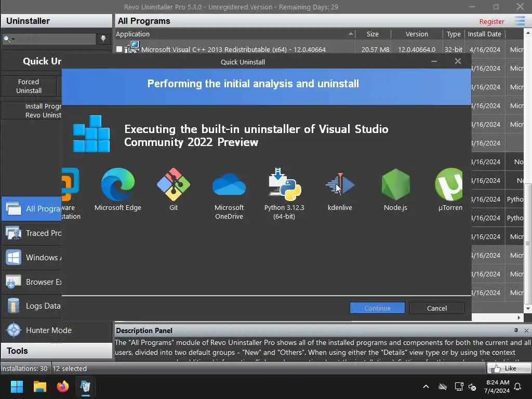Launch Firefox from the taskbar

coord(63,387)
